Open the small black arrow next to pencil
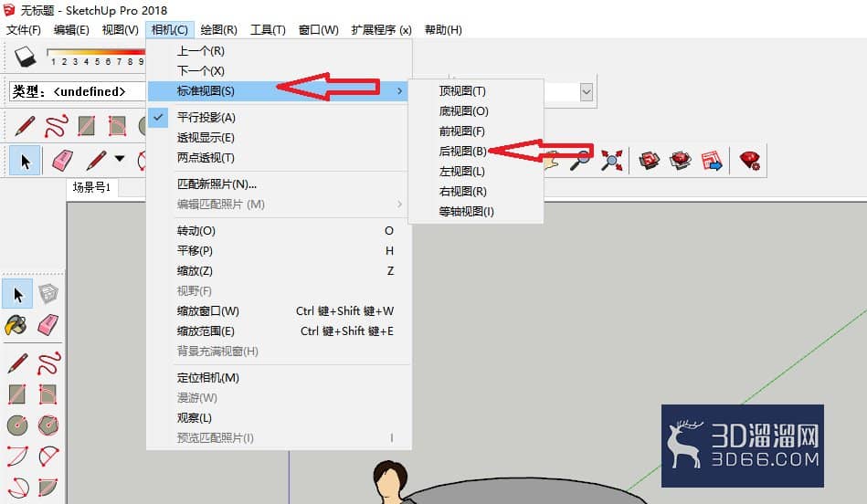Image resolution: width=867 pixels, height=504 pixels. [120, 159]
